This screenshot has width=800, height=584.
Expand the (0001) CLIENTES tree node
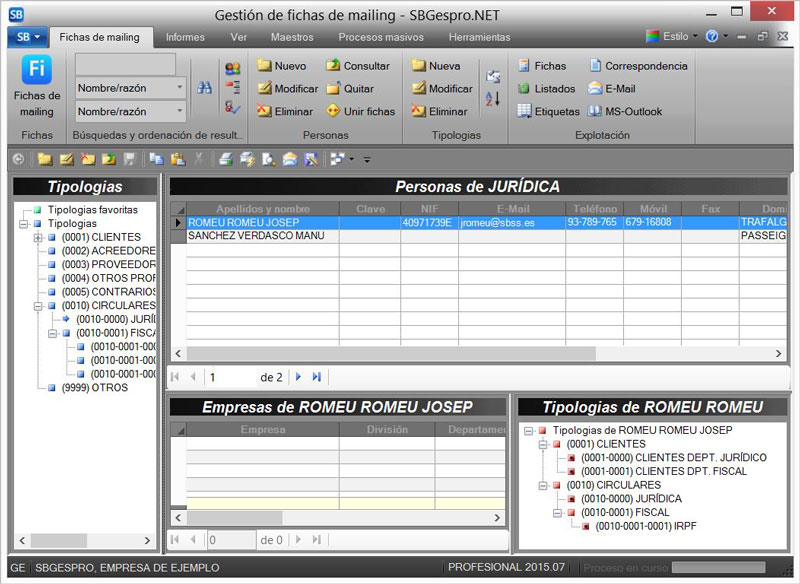[x=38, y=238]
